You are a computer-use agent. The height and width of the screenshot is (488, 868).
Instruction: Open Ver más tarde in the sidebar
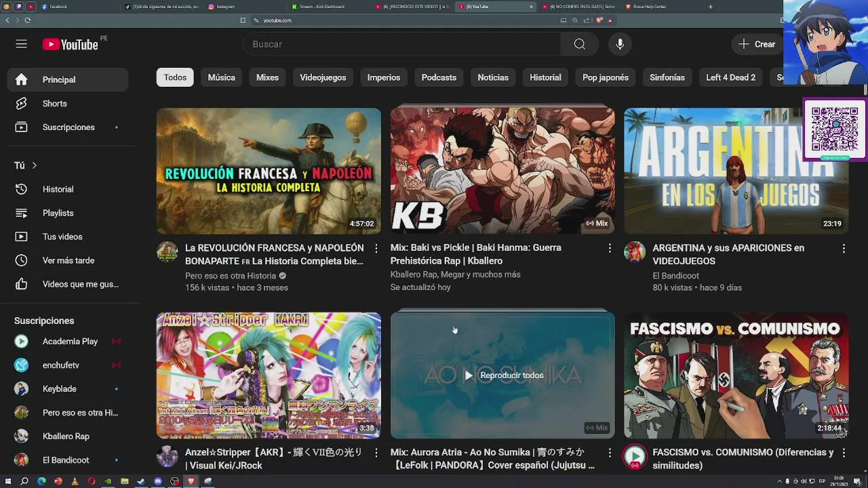(67, 260)
